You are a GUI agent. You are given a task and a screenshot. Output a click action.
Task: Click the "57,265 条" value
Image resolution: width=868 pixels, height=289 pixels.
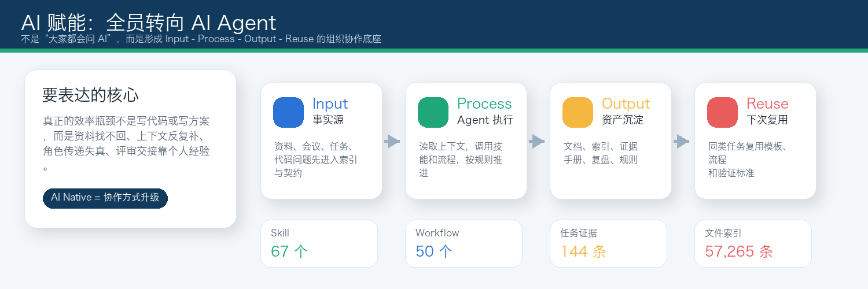click(739, 251)
